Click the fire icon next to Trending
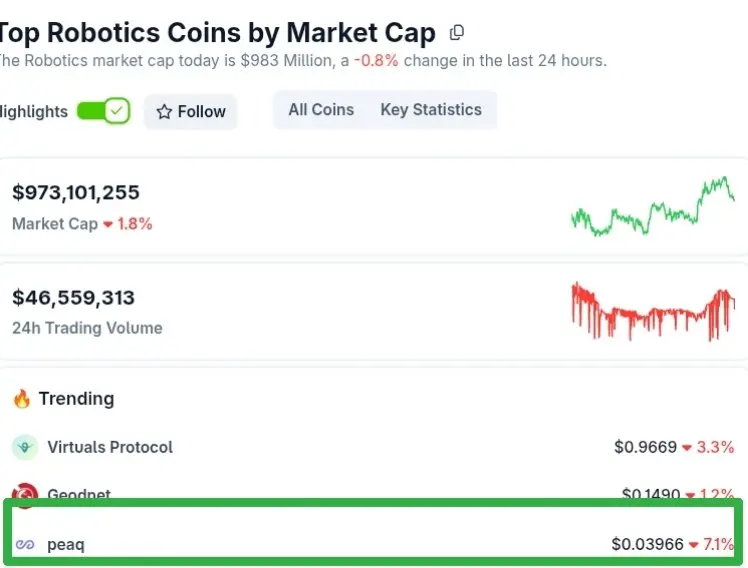The height and width of the screenshot is (568, 748). tap(22, 399)
